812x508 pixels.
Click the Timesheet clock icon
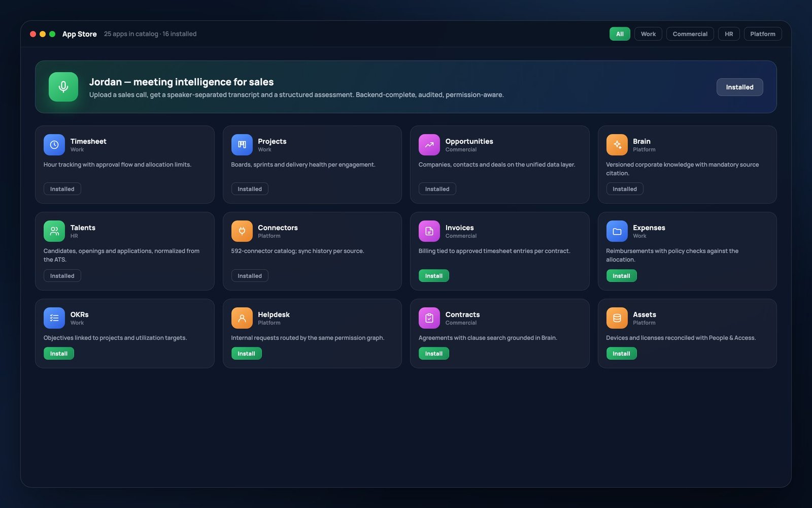[x=54, y=145]
